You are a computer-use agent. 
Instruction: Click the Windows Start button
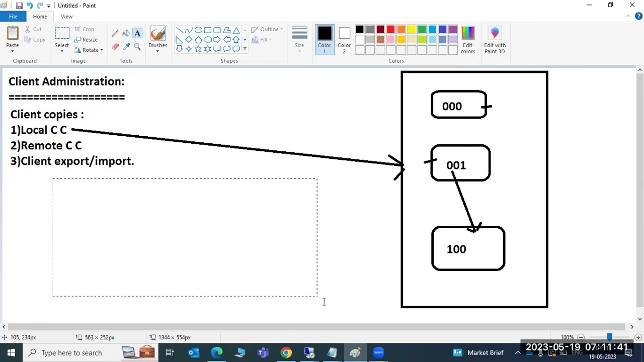[x=11, y=353]
